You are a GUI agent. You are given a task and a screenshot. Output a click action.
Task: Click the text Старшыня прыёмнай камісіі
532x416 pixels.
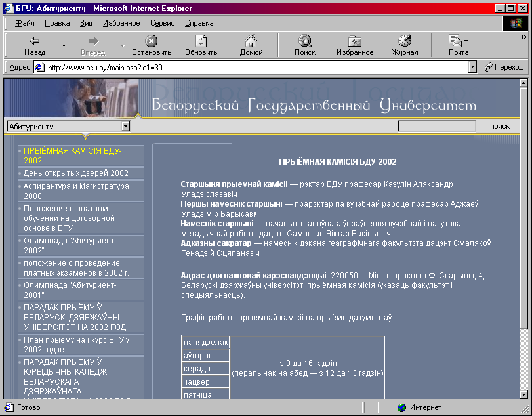pos(234,184)
